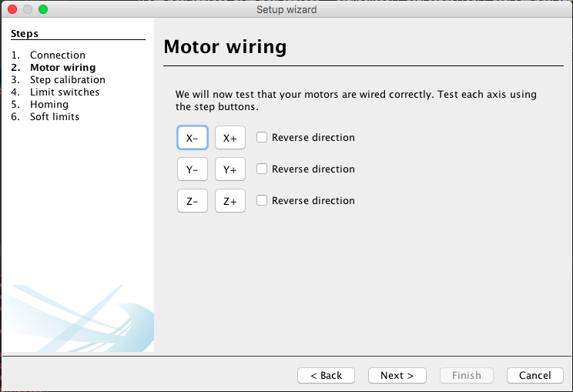Return to previous step with Back
573x392 pixels.
click(326, 375)
